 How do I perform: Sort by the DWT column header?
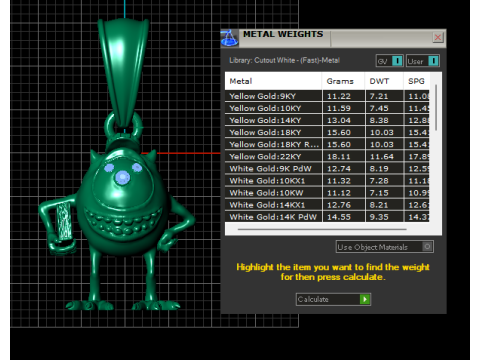[x=384, y=81]
